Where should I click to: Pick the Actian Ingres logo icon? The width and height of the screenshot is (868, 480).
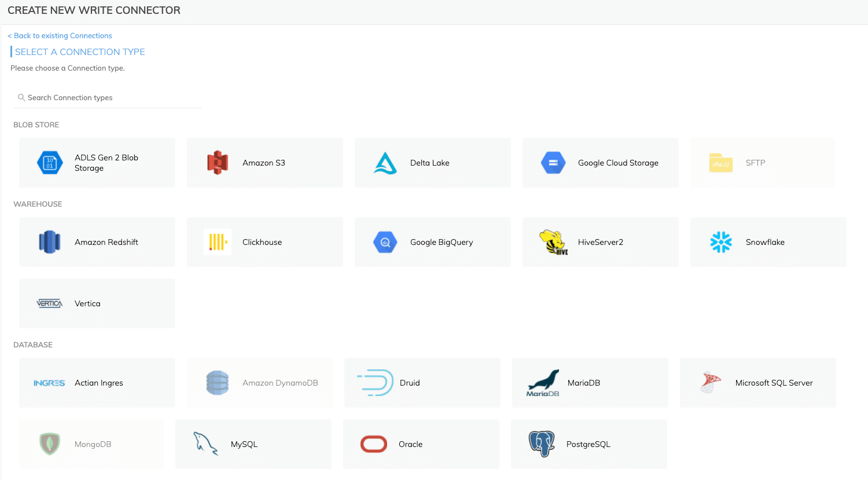pyautogui.click(x=49, y=383)
